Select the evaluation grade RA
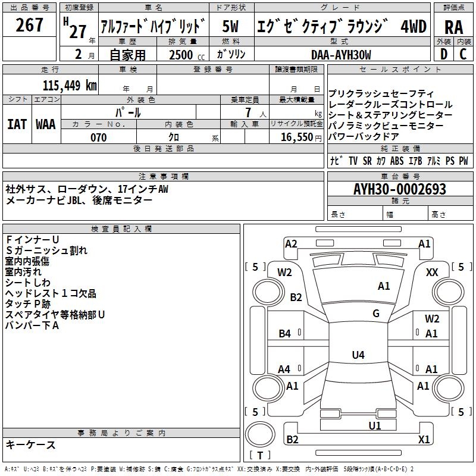476x476 pixels. click(453, 27)
